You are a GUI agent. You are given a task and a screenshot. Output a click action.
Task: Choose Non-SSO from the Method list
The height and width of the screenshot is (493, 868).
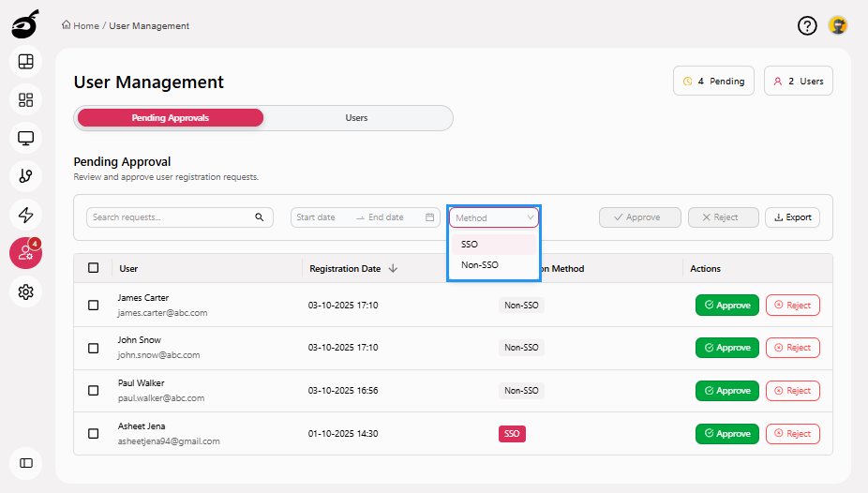494,264
